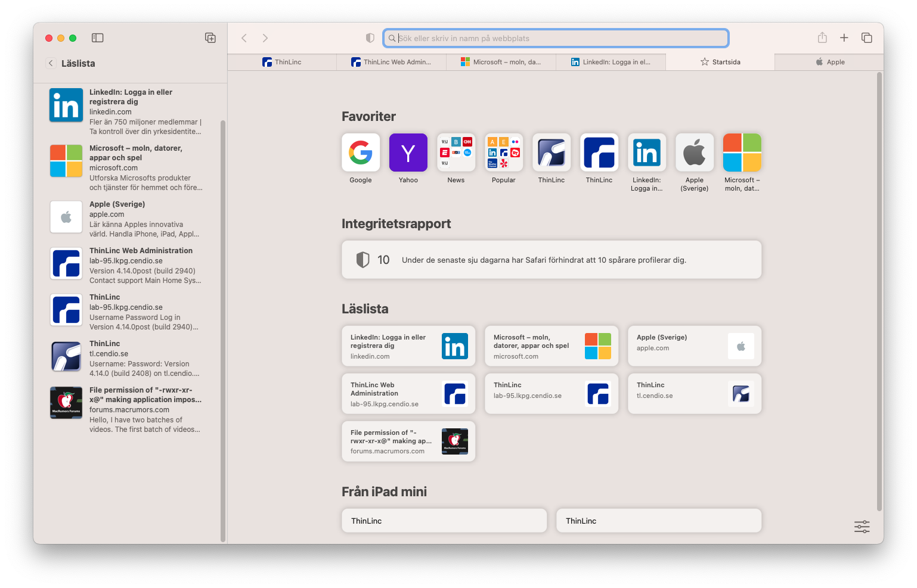Image resolution: width=917 pixels, height=588 pixels.
Task: Click MacRumors thumbnail in sidebar
Action: 66,403
